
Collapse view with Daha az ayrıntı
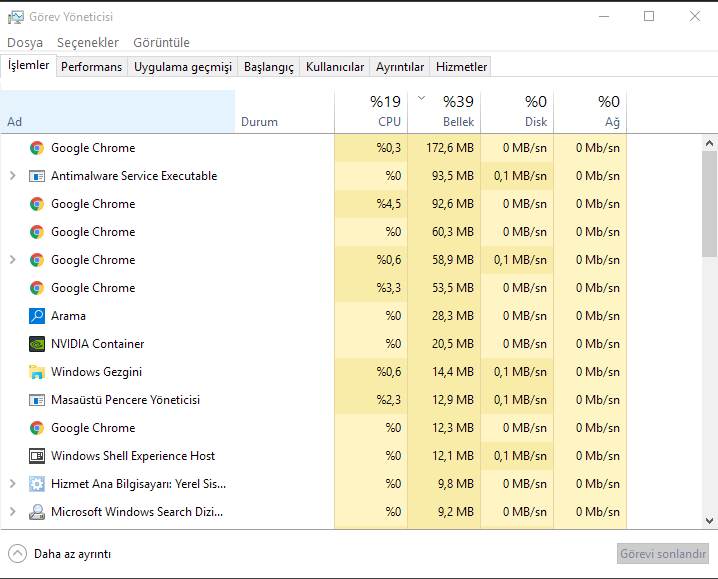point(60,554)
